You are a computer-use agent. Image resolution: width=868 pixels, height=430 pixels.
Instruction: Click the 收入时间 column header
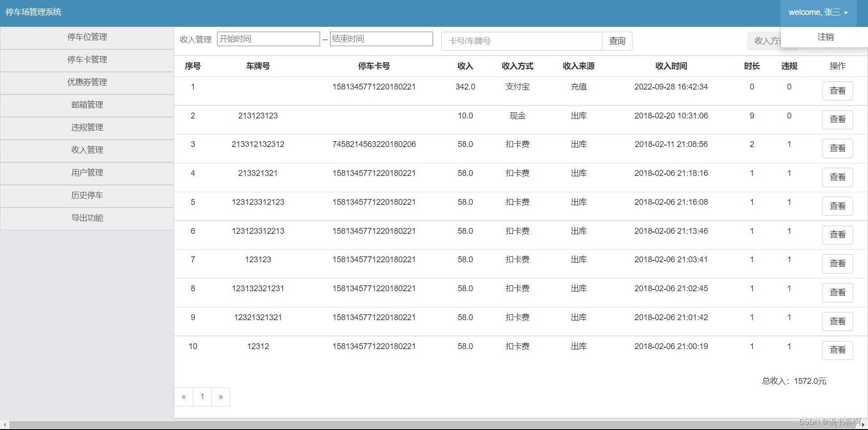[671, 66]
